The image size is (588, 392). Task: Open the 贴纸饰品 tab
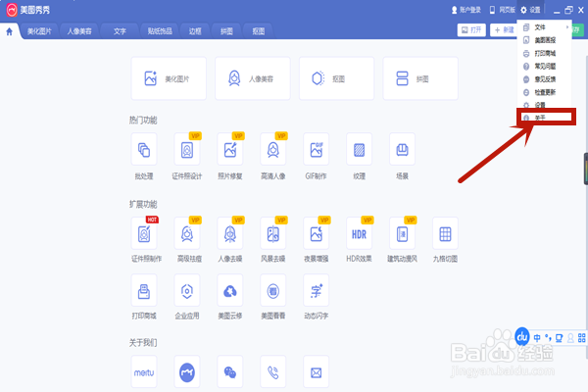point(160,31)
